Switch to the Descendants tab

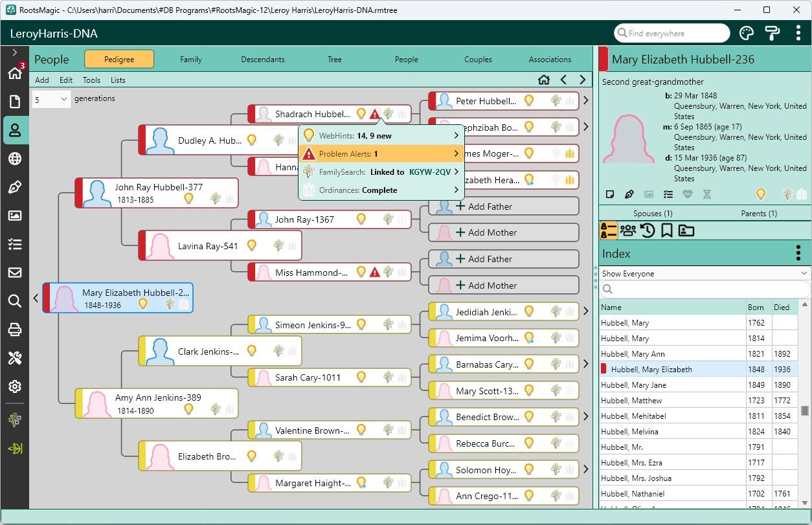coord(263,60)
